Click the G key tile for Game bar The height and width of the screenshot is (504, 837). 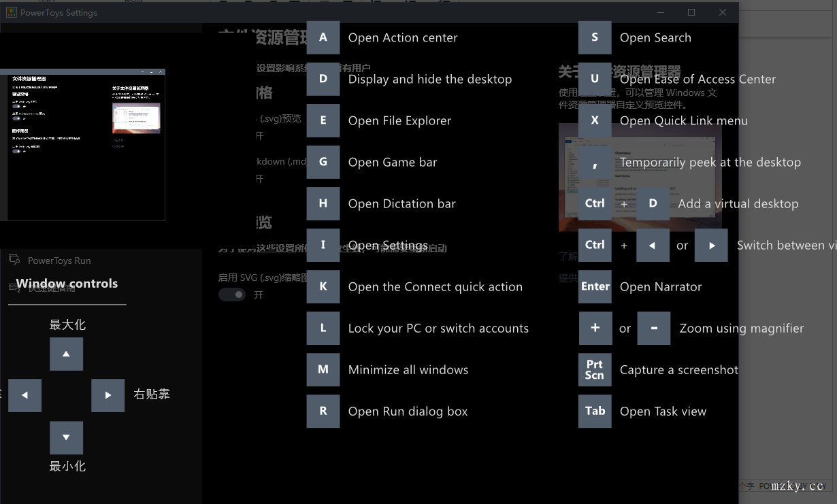(x=323, y=162)
